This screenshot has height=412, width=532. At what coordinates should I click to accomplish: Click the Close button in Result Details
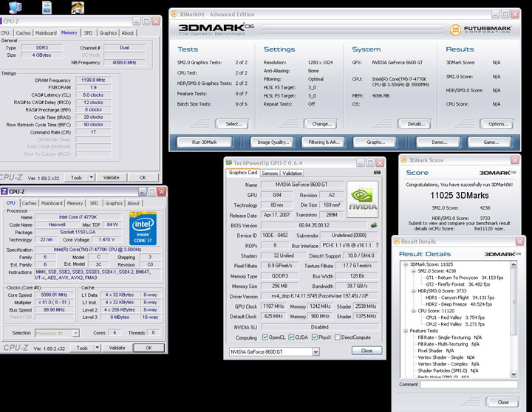(503, 402)
